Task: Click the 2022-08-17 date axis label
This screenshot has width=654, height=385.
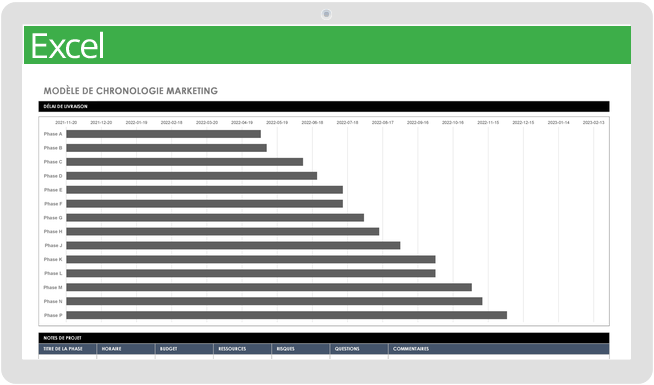Action: [382, 123]
